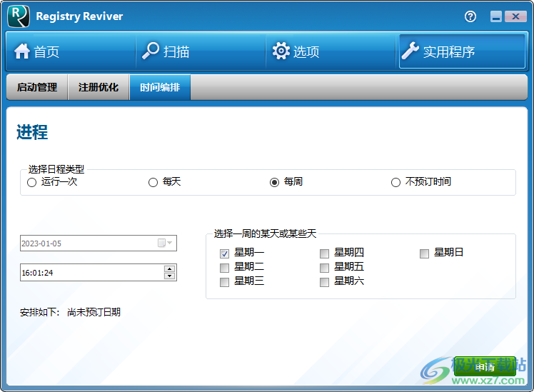This screenshot has width=534, height=392.
Task: Select the 每周 weekly radio option
Action: (286, 182)
